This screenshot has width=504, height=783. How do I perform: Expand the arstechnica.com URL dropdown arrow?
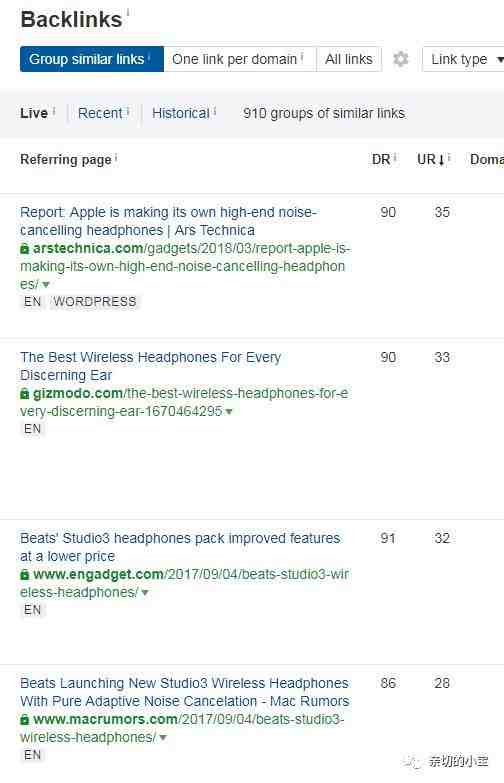click(x=46, y=285)
